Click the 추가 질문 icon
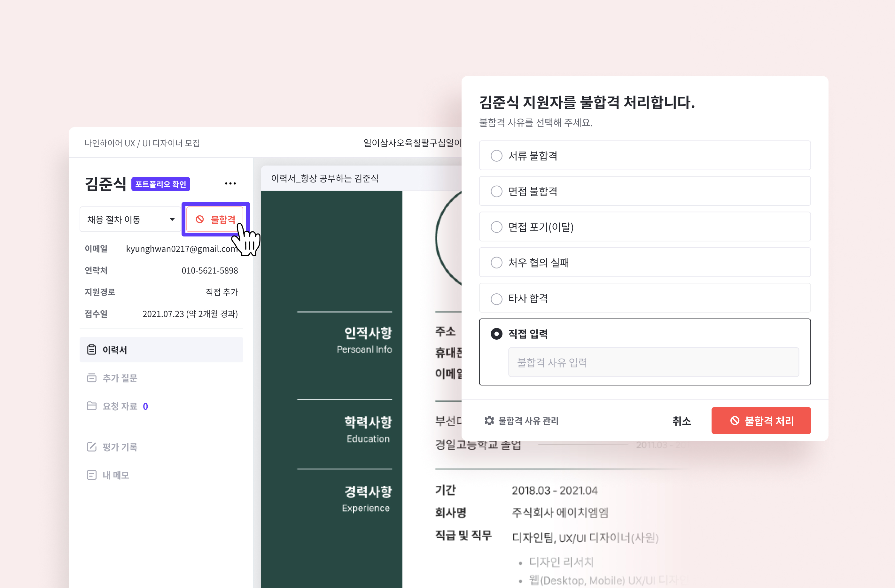 (91, 378)
